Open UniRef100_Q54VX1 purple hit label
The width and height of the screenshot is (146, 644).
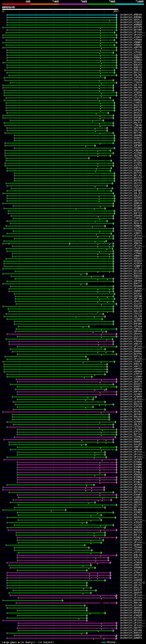point(131,334)
